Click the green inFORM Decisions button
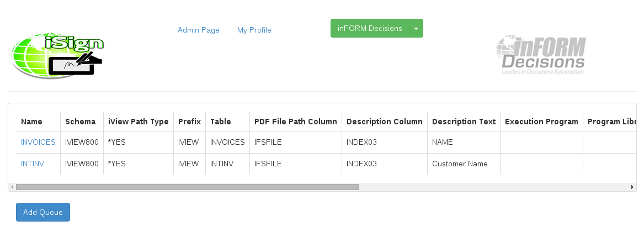 coord(370,28)
